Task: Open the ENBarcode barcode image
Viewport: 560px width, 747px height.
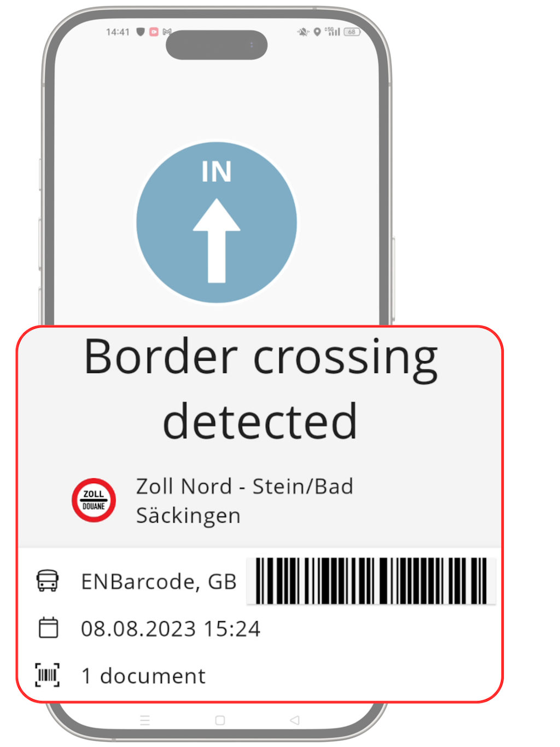Action: click(371, 581)
